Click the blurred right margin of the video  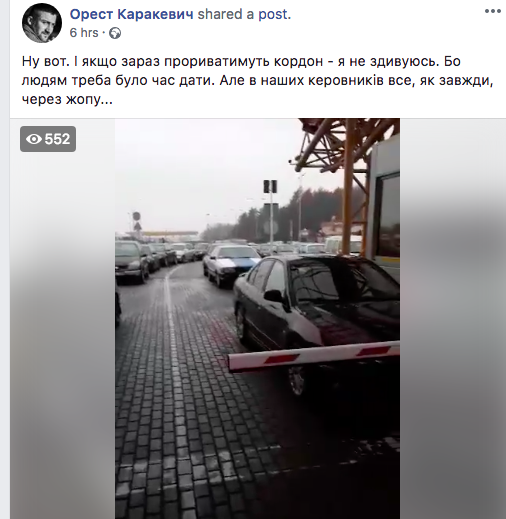pos(453,318)
